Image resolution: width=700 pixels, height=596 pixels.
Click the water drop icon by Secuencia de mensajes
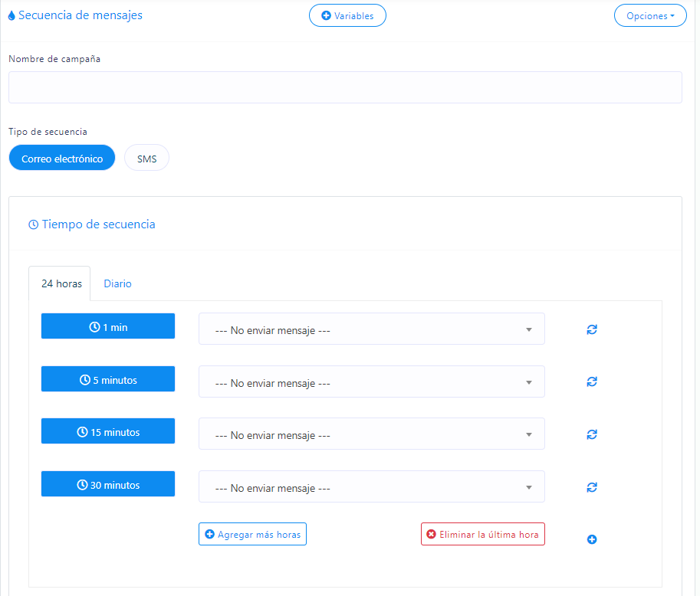point(12,15)
